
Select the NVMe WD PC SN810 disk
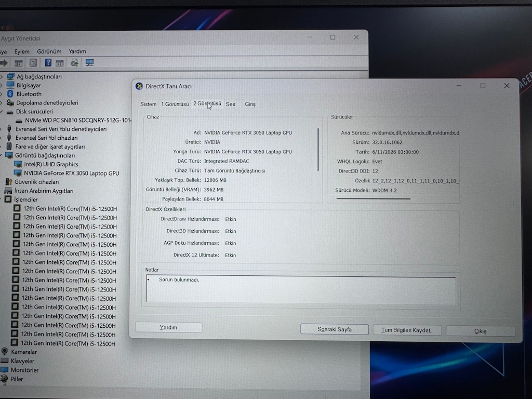pyautogui.click(x=78, y=120)
